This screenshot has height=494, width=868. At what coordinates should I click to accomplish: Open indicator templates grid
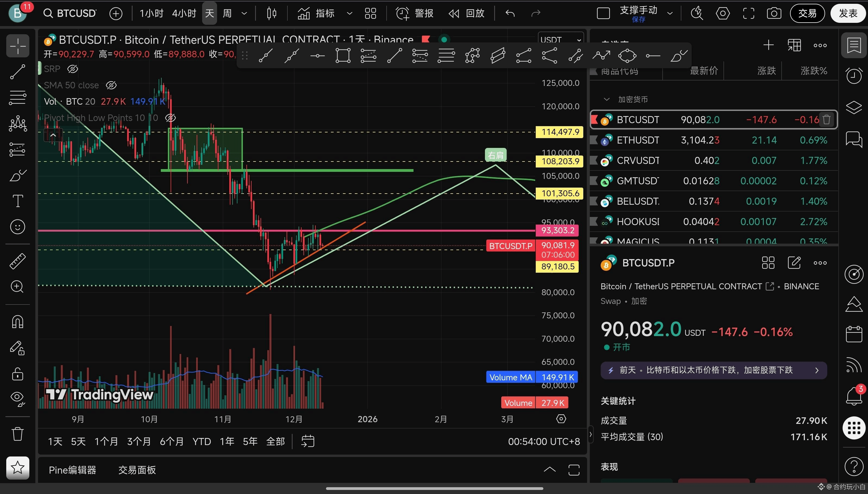pyautogui.click(x=371, y=14)
